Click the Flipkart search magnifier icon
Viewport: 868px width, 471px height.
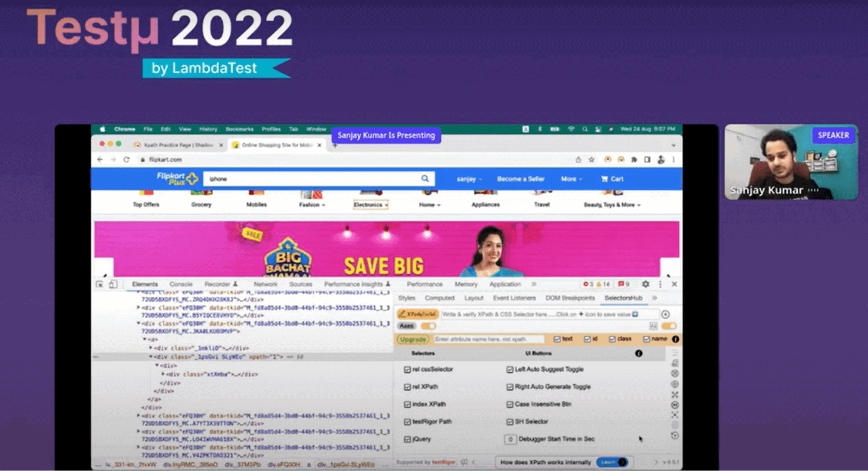(425, 178)
